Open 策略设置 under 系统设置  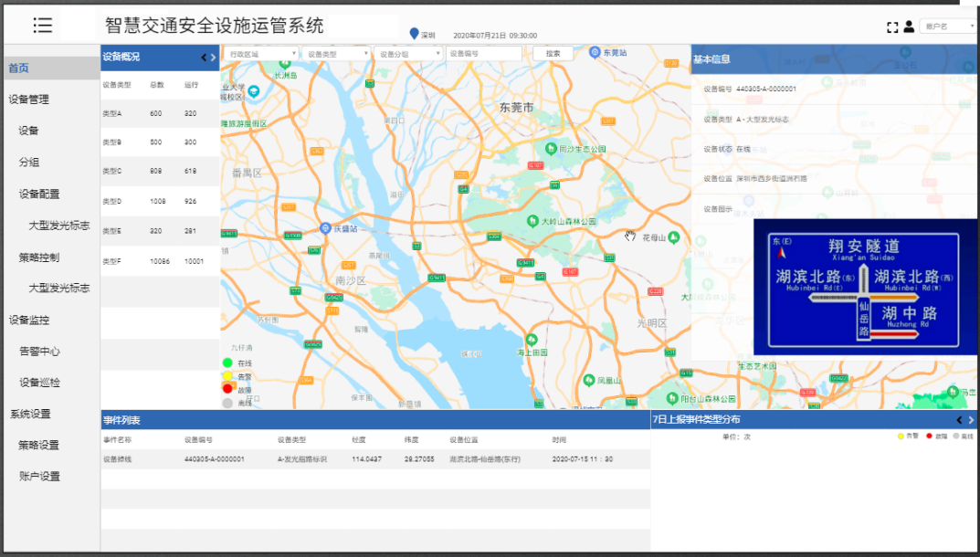(39, 446)
